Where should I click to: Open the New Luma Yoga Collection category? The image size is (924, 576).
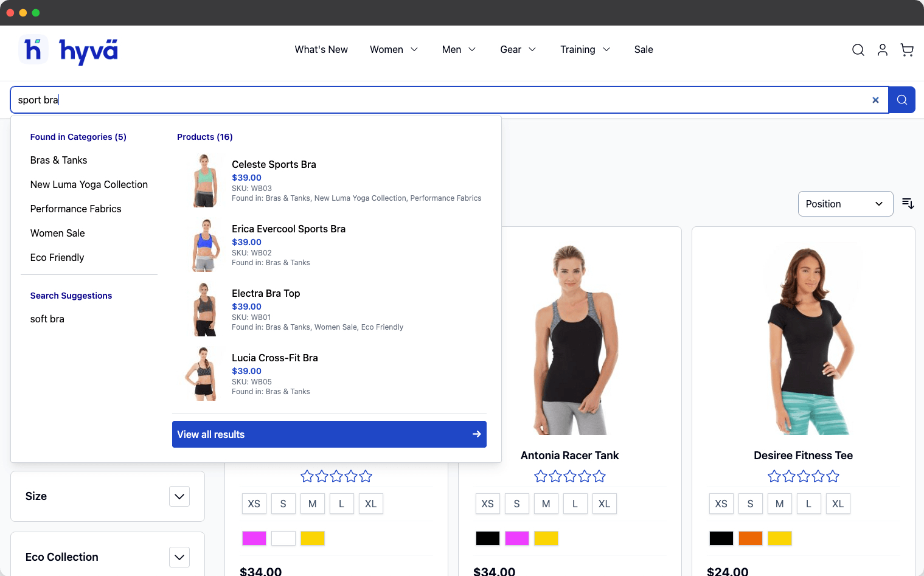coord(89,184)
